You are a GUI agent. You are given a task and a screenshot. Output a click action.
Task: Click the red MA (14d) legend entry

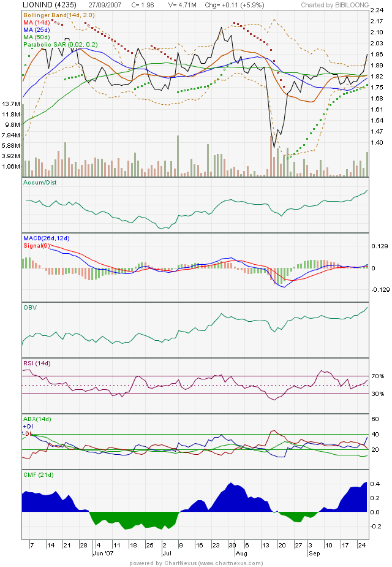(38, 21)
